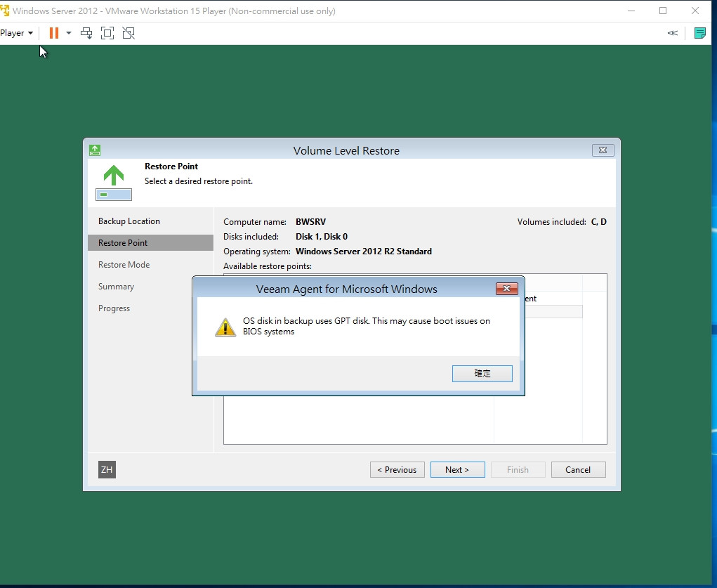
Task: Select the Restore Point step
Action: (150, 243)
